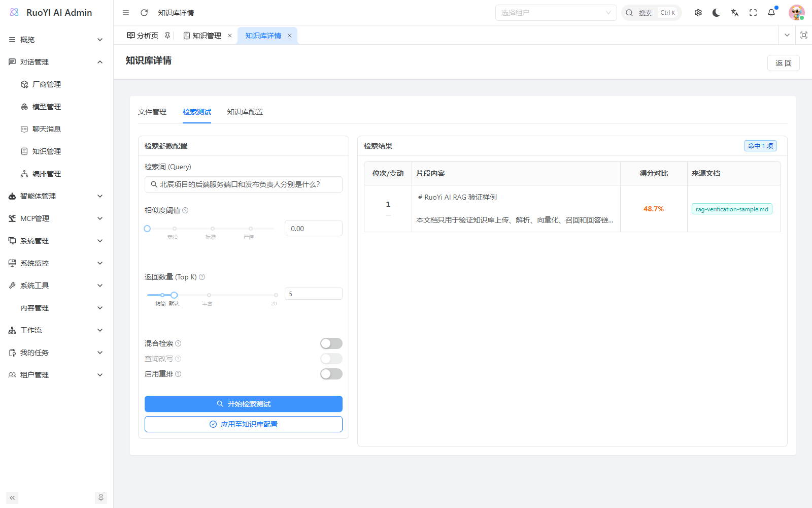Select the 检索测试 tab
Image resolution: width=812 pixels, height=508 pixels.
click(197, 112)
